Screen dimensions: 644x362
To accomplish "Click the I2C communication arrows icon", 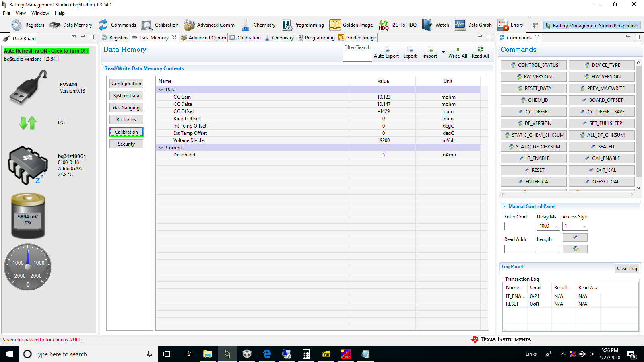I will pos(28,123).
